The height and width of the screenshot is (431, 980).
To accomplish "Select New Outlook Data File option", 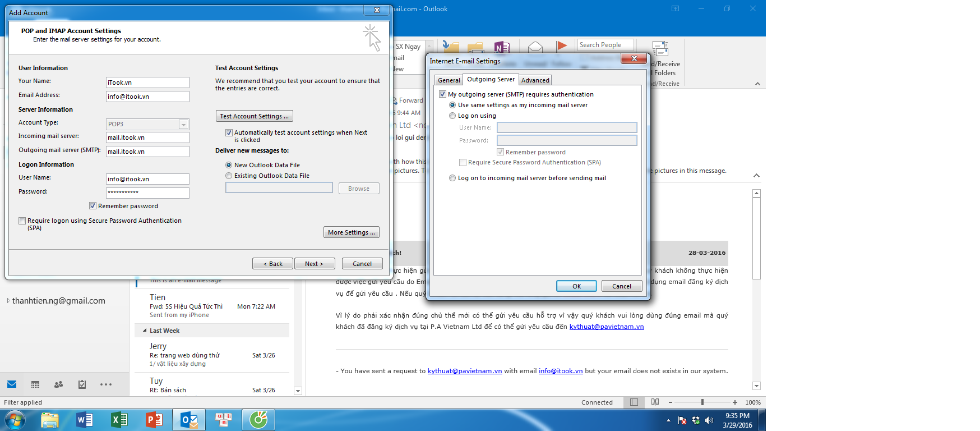I will 229,165.
